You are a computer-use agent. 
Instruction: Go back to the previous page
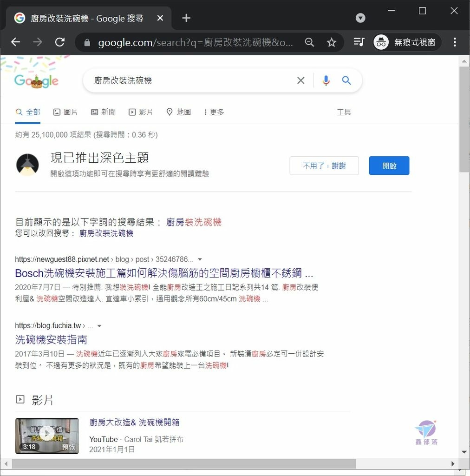[x=15, y=42]
